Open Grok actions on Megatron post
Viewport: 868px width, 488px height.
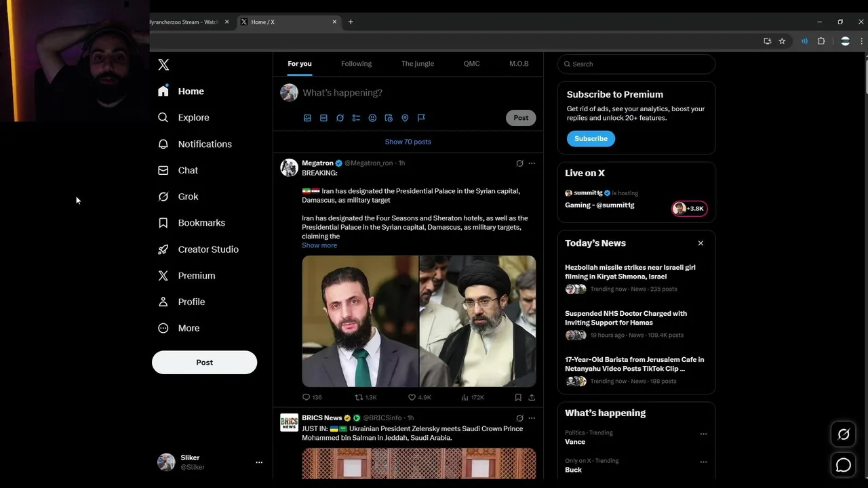pyautogui.click(x=519, y=163)
